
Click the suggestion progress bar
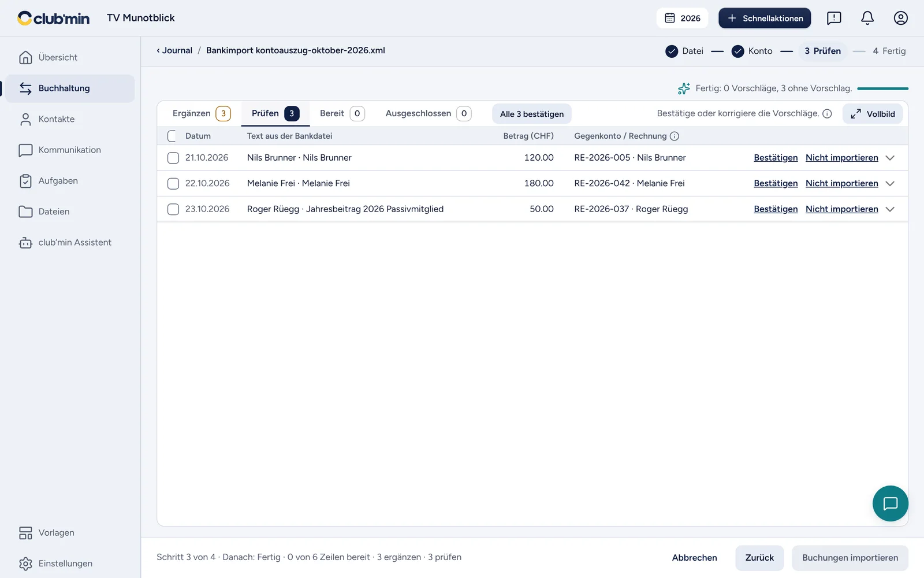point(882,88)
